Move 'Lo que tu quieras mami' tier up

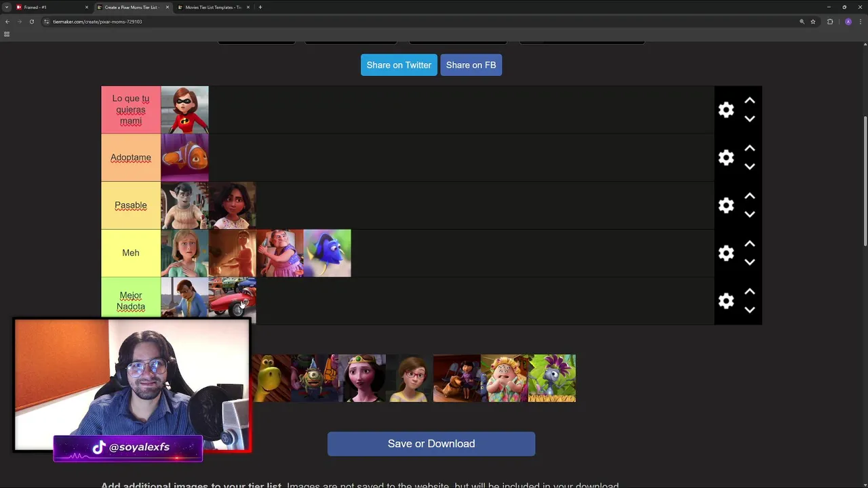(x=749, y=100)
